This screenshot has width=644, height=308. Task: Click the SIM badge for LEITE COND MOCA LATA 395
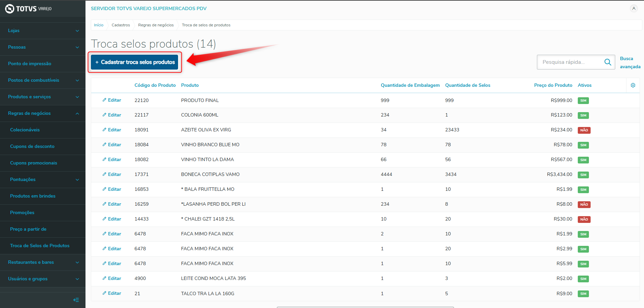click(x=583, y=279)
